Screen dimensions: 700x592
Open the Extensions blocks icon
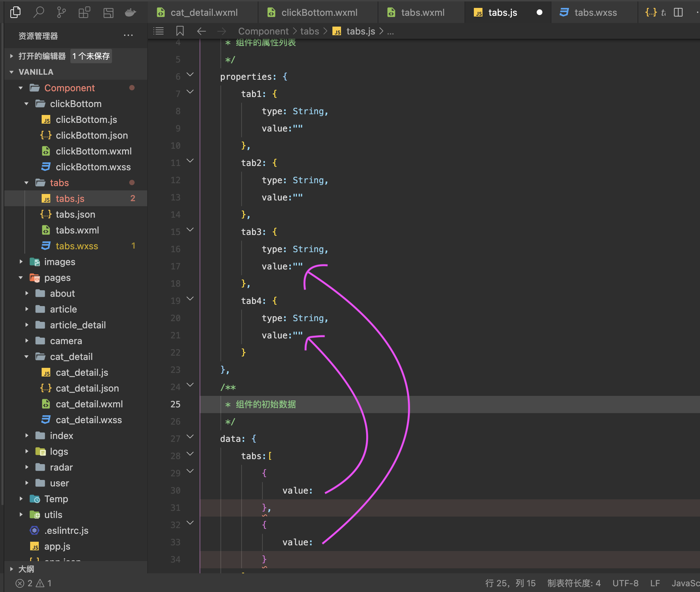coord(84,13)
